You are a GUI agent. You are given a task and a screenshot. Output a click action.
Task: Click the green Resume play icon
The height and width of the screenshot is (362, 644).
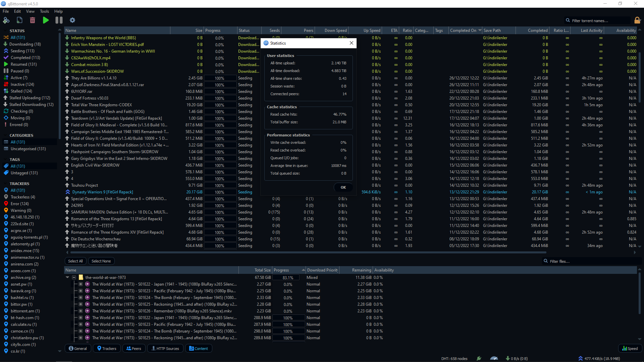(x=46, y=20)
